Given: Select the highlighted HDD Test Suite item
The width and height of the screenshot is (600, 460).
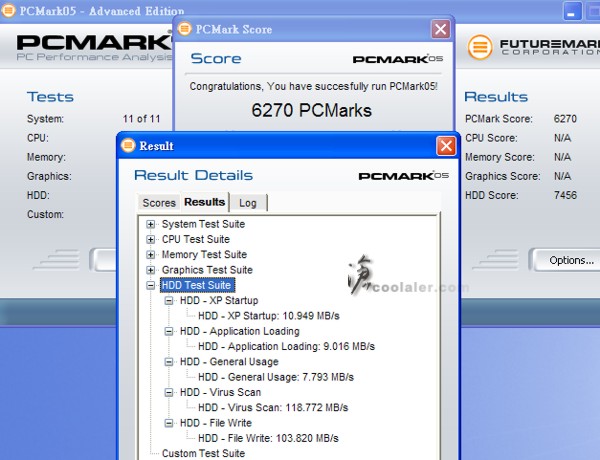Looking at the screenshot, I should [x=197, y=285].
